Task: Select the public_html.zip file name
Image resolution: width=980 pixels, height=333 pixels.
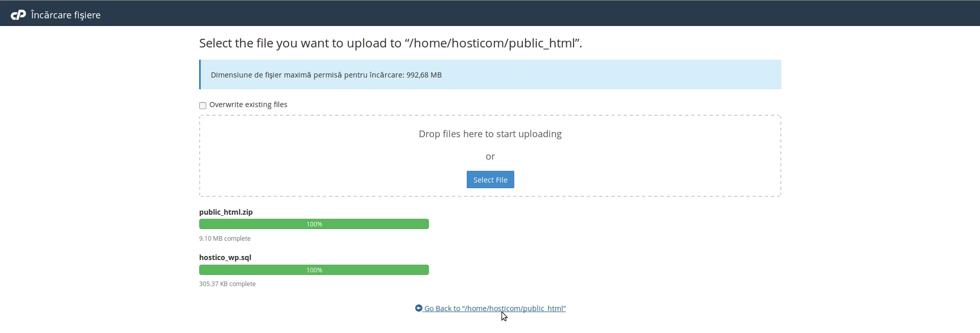Action: pyautogui.click(x=226, y=212)
